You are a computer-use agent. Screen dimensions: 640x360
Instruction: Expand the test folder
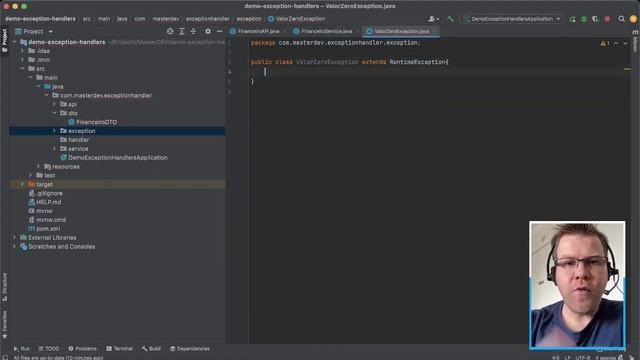[31, 176]
